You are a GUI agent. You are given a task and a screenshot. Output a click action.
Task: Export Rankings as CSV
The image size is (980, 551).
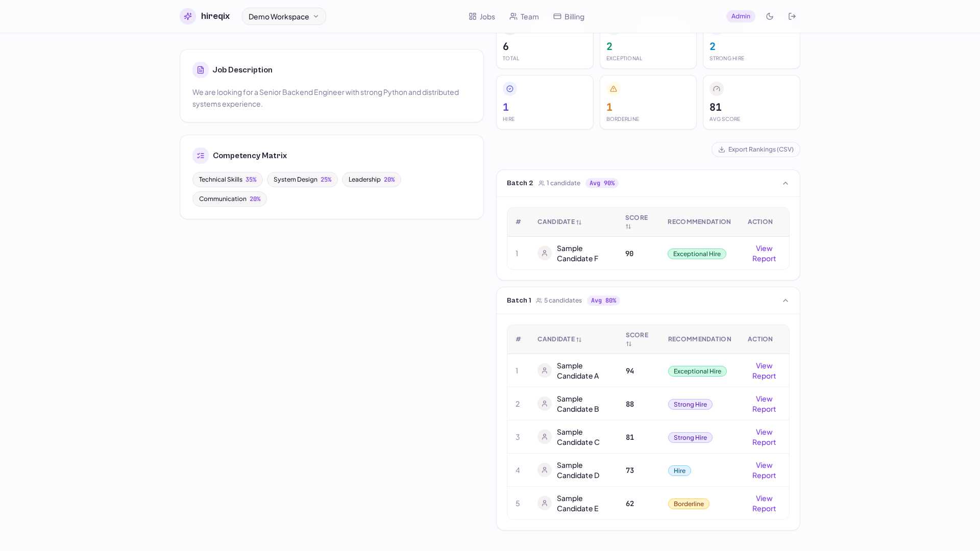(x=756, y=149)
